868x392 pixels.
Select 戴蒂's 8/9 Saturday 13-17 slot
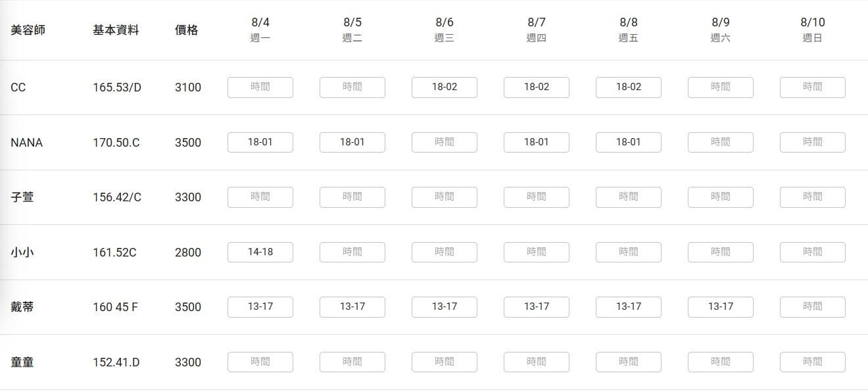[x=721, y=306]
